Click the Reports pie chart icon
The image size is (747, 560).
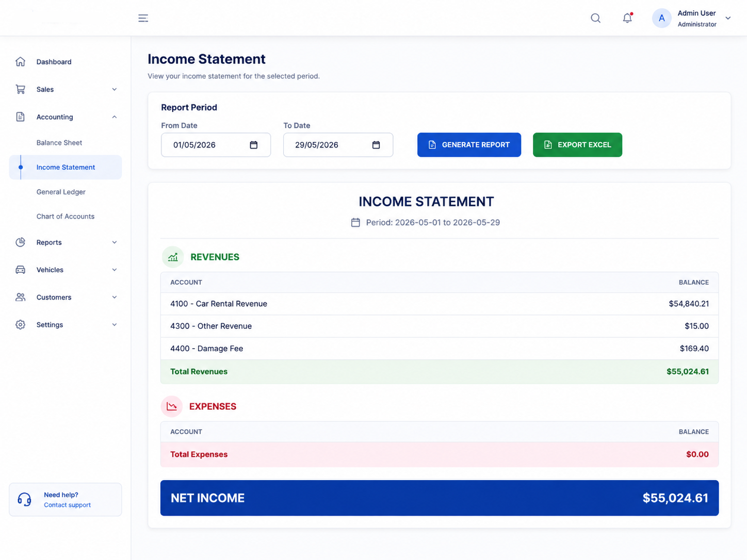[x=20, y=242]
